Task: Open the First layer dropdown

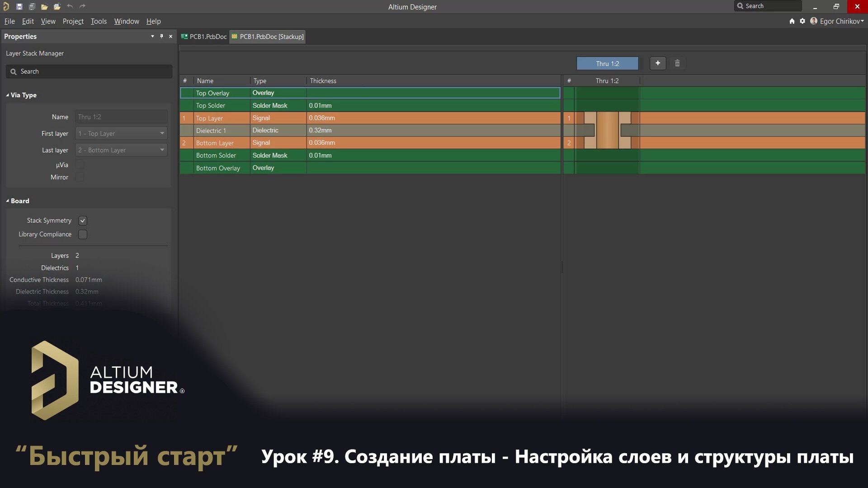Action: pyautogui.click(x=162, y=133)
